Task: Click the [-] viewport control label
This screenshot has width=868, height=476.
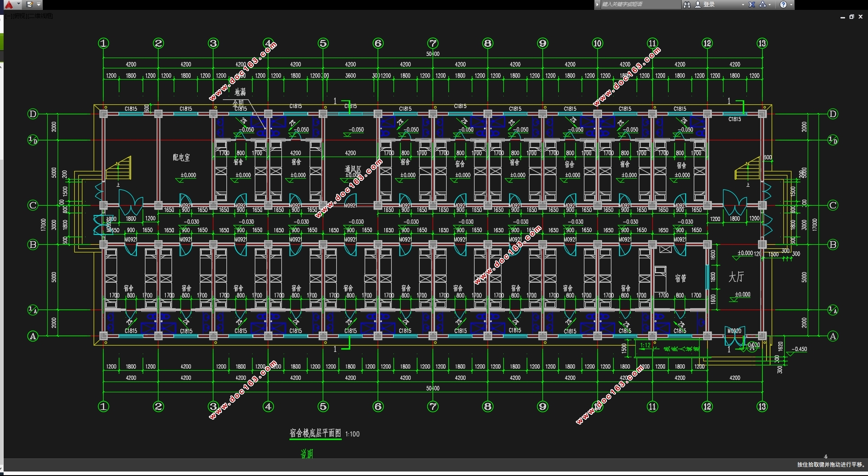Action: 8,16
